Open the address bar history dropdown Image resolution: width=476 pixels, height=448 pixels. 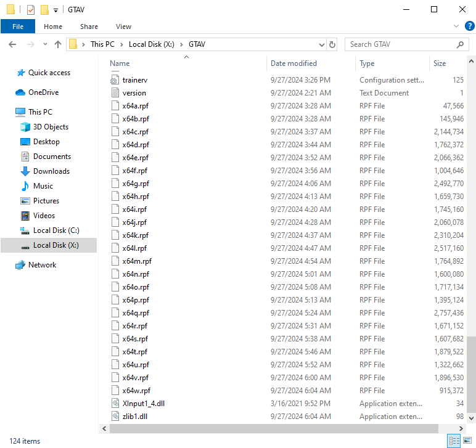point(322,45)
